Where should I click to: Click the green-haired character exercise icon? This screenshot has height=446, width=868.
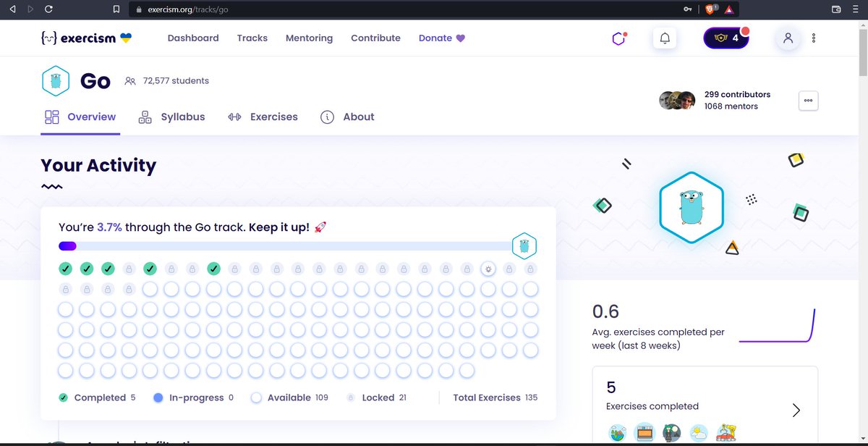tap(671, 434)
